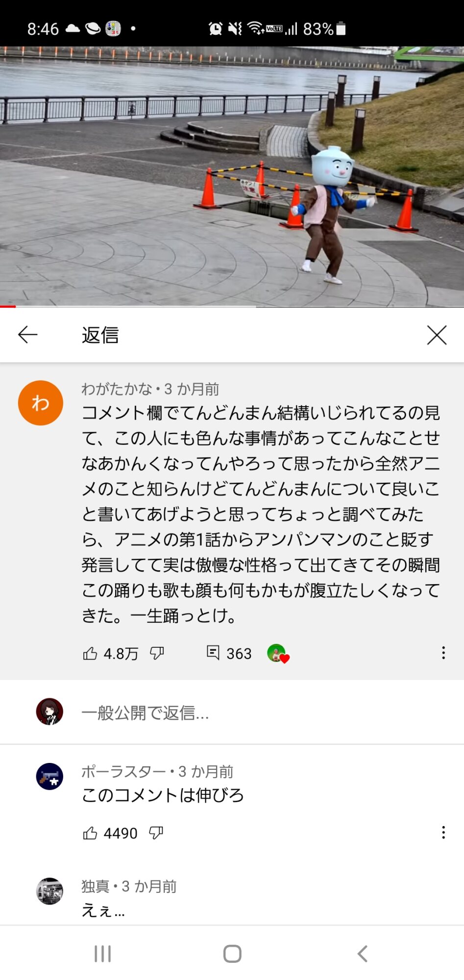Open more options for ポーラスター's reply

point(443,833)
